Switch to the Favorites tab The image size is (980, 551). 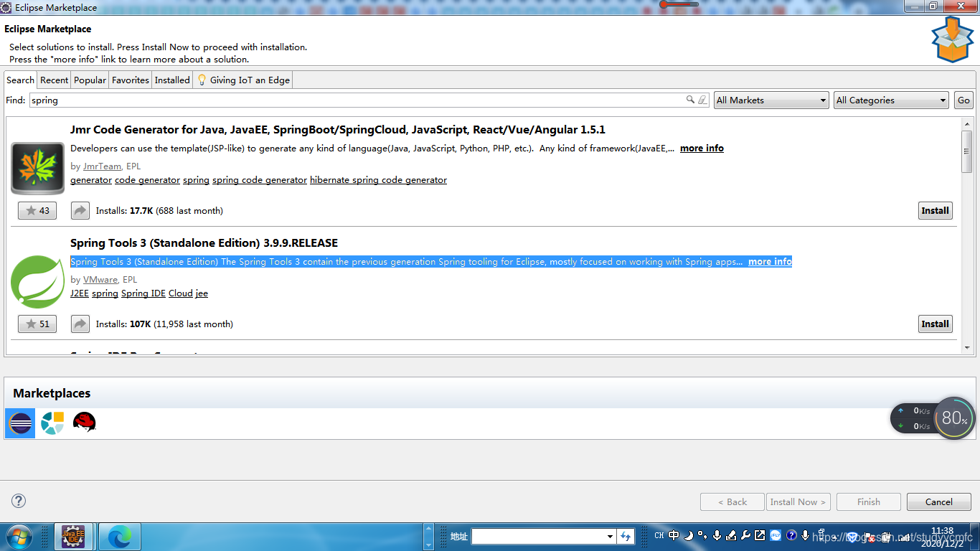pos(131,80)
